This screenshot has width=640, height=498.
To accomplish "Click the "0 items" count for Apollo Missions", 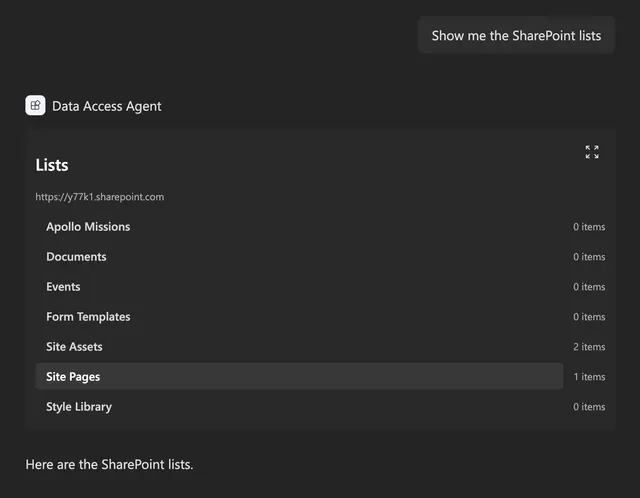I will (589, 227).
